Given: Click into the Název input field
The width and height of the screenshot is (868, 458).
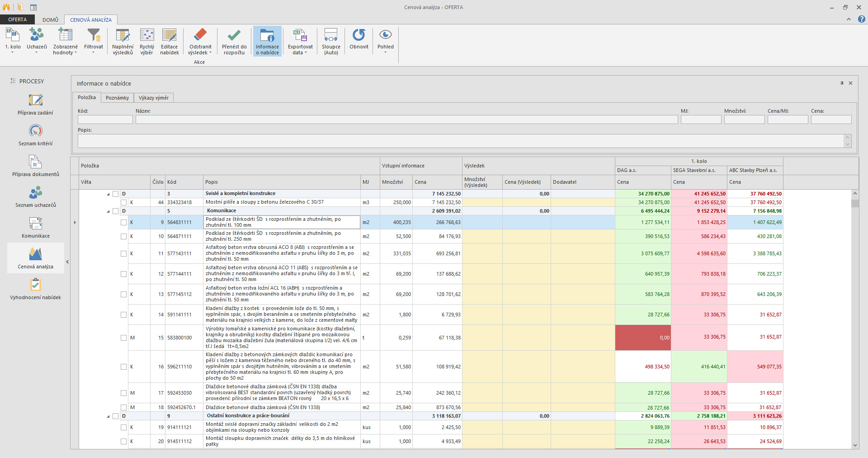Looking at the screenshot, I should 406,119.
